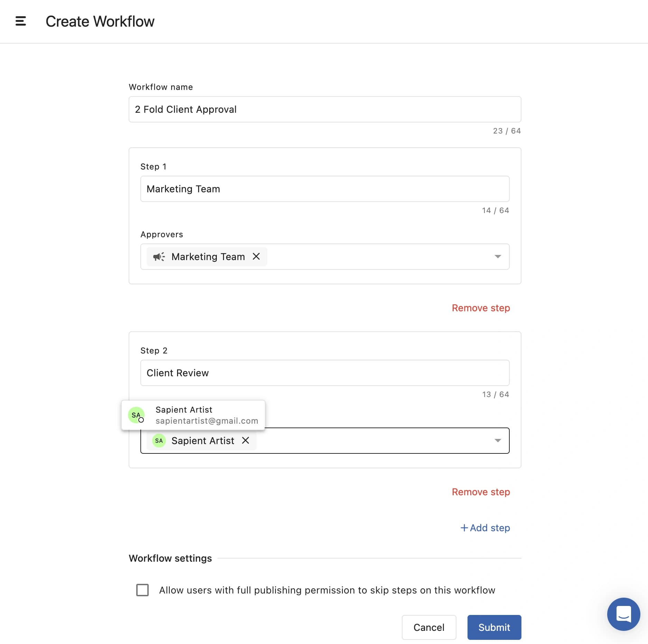
Task: Submit the new workflow
Action: tap(494, 627)
